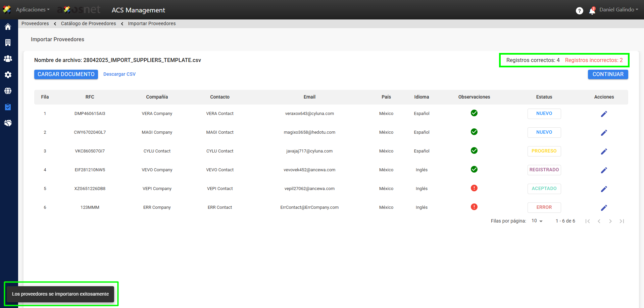Click Estatus column header

click(544, 97)
